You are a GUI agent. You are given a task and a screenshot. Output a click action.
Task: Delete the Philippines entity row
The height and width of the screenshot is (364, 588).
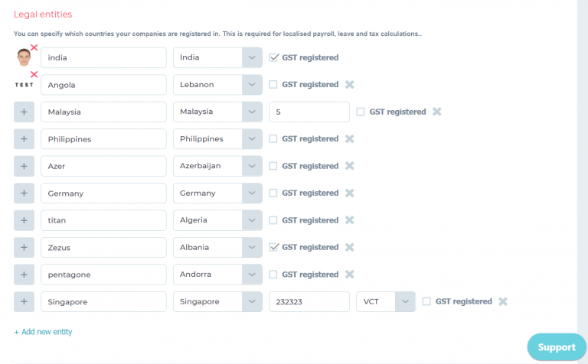[349, 139]
